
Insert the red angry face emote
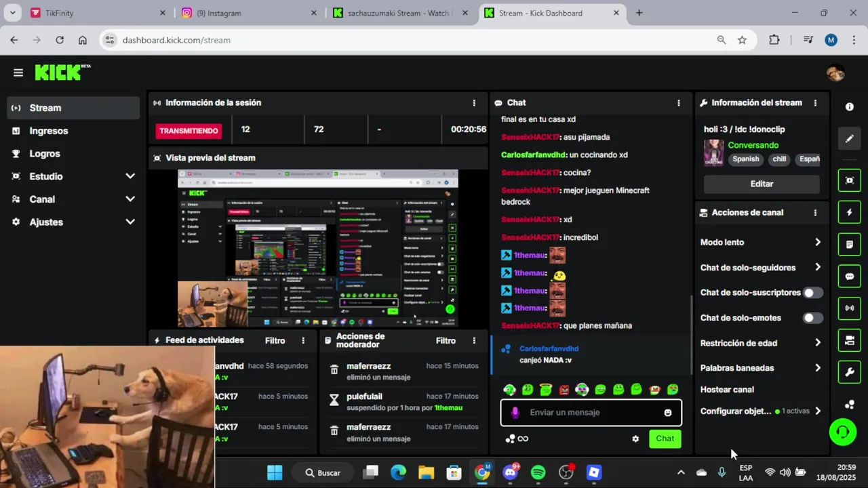tap(564, 390)
